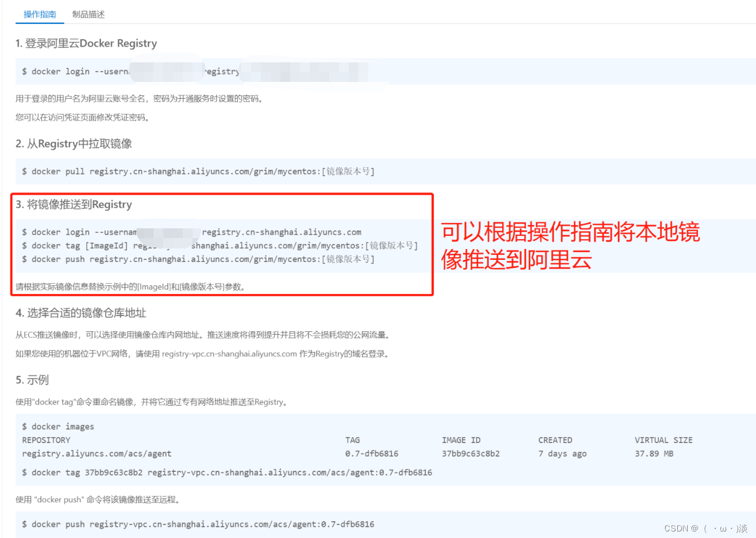Select the $ docker images command line
Viewport: 756px width, 538px height.
58,427
